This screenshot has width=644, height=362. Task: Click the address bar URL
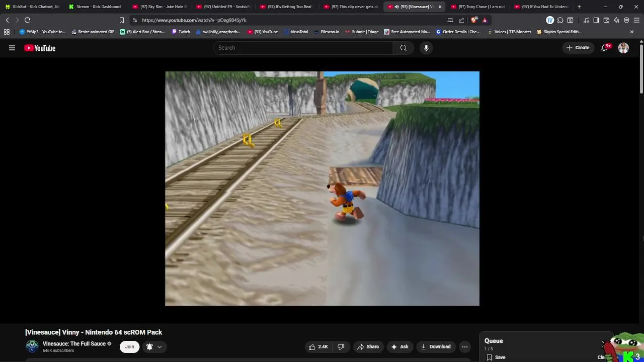(194, 20)
